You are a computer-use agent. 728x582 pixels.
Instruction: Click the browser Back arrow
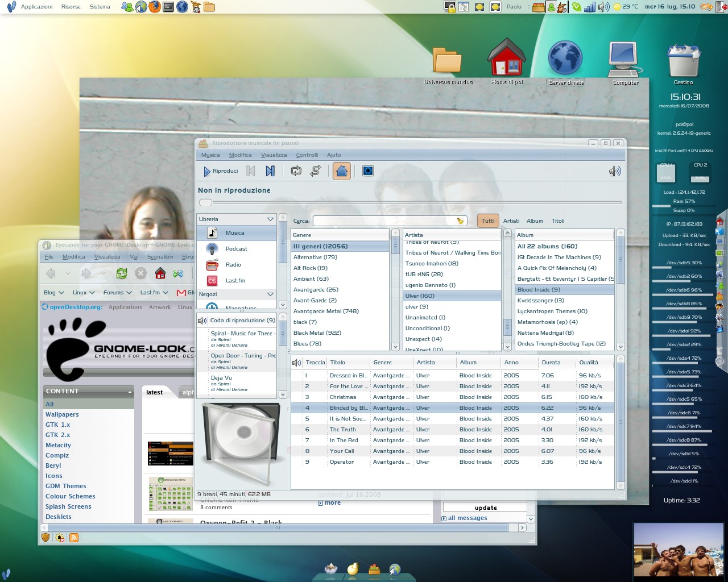[x=51, y=273]
